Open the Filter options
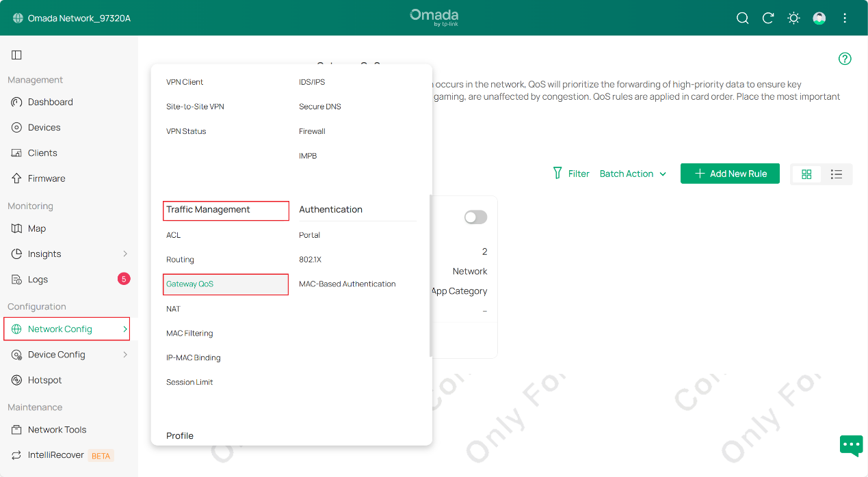Screen dimensions: 868x477 (x=570, y=174)
